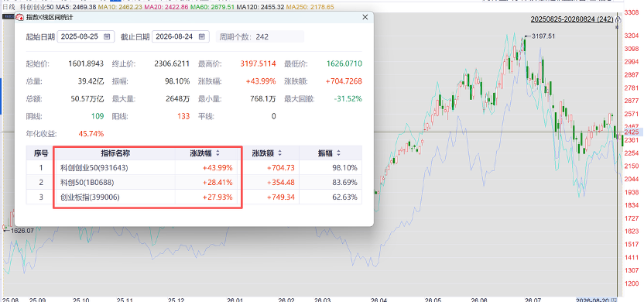Sort table by 涨跌额 column arrows
Viewport: 644px width, 302px height.
(x=279, y=153)
